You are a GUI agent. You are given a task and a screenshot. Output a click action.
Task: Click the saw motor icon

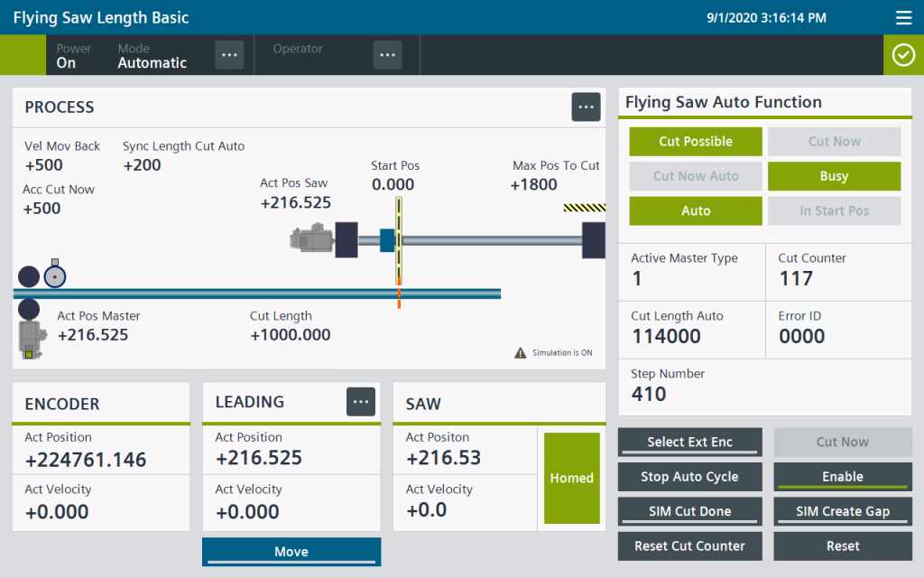[x=312, y=239]
